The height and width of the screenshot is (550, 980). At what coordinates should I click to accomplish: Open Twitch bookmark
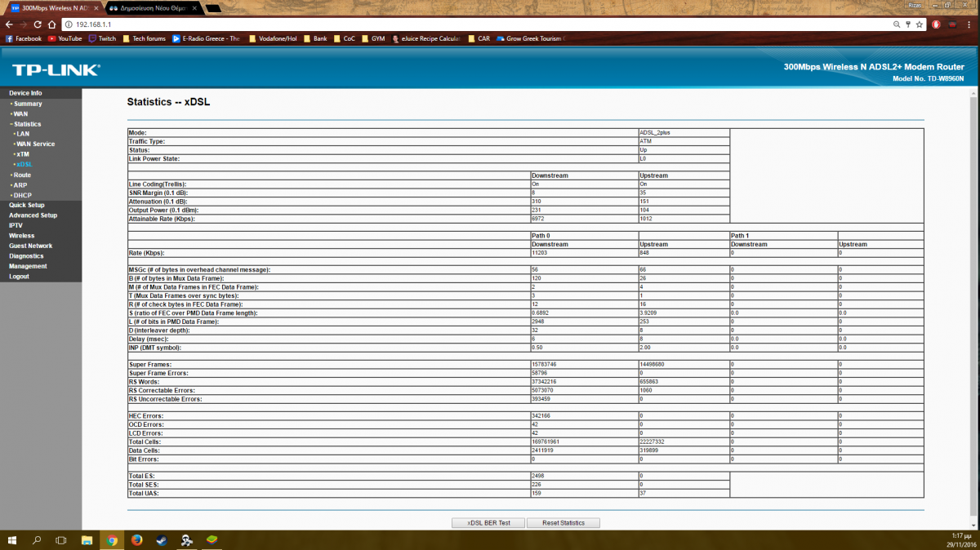pyautogui.click(x=103, y=38)
